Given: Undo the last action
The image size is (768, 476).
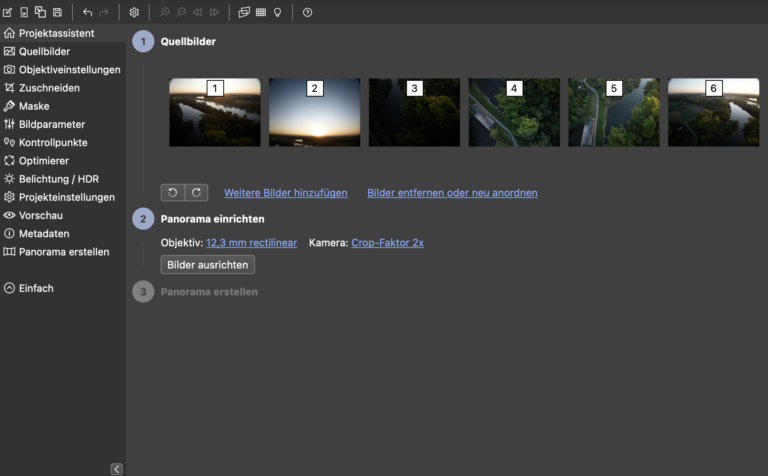Looking at the screenshot, I should tap(87, 12).
